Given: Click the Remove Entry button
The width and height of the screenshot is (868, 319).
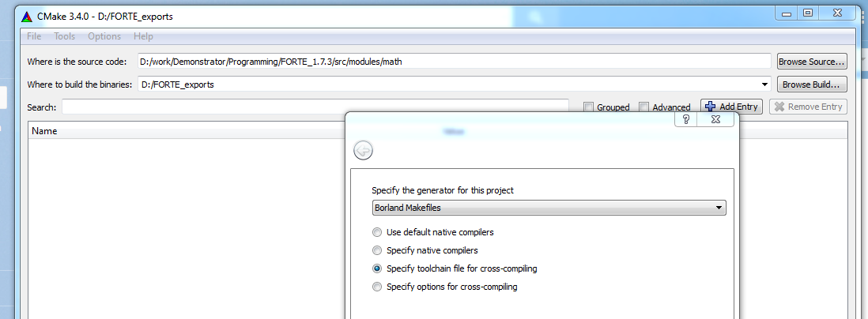Looking at the screenshot, I should click(808, 107).
